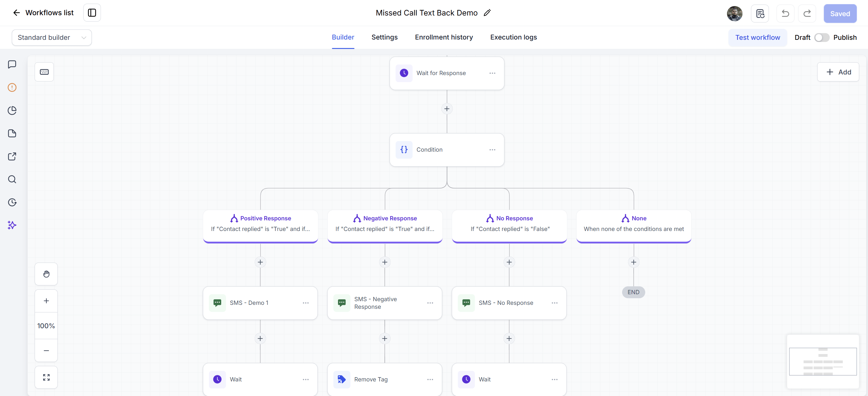Select the SMS - Negative Response node
The height and width of the screenshot is (396, 868).
click(384, 303)
